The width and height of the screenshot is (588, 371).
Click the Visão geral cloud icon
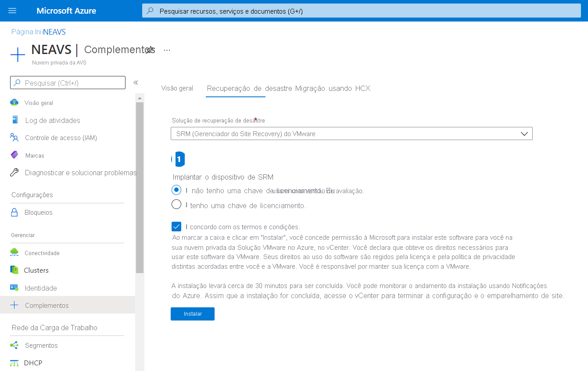click(x=14, y=102)
